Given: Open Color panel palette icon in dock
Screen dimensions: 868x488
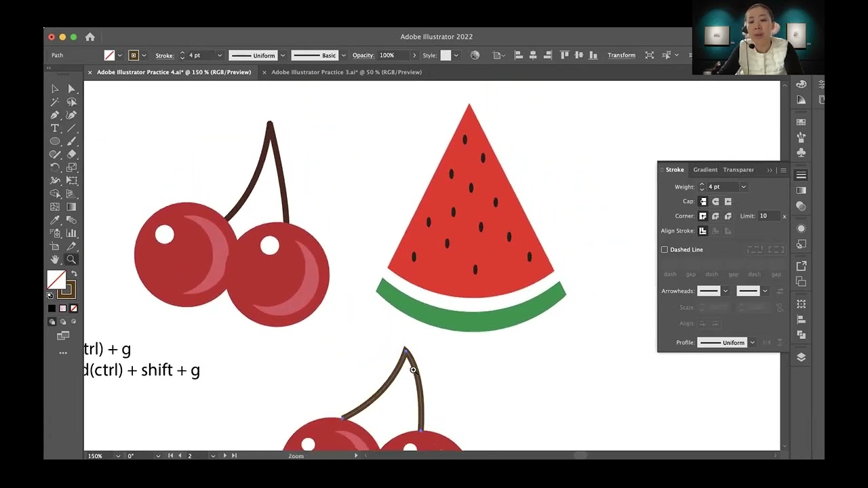Looking at the screenshot, I should pyautogui.click(x=801, y=84).
